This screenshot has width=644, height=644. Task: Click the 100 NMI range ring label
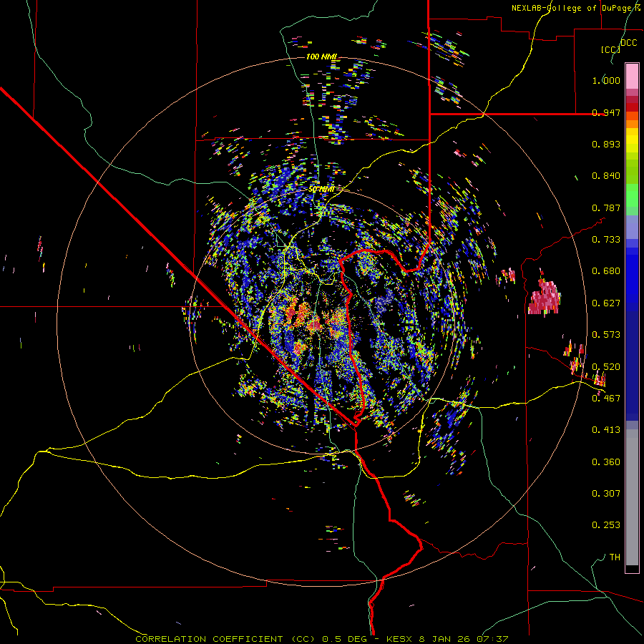[x=321, y=57]
